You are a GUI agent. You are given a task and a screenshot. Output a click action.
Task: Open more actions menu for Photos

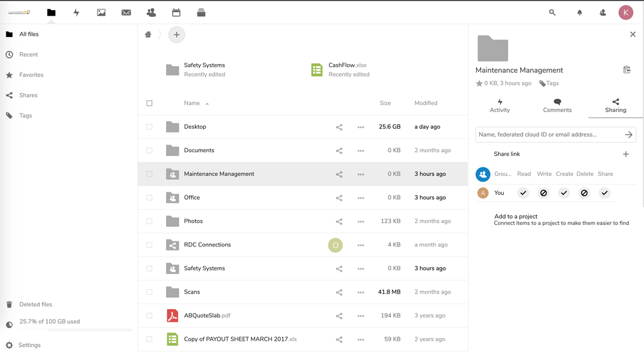(x=360, y=221)
